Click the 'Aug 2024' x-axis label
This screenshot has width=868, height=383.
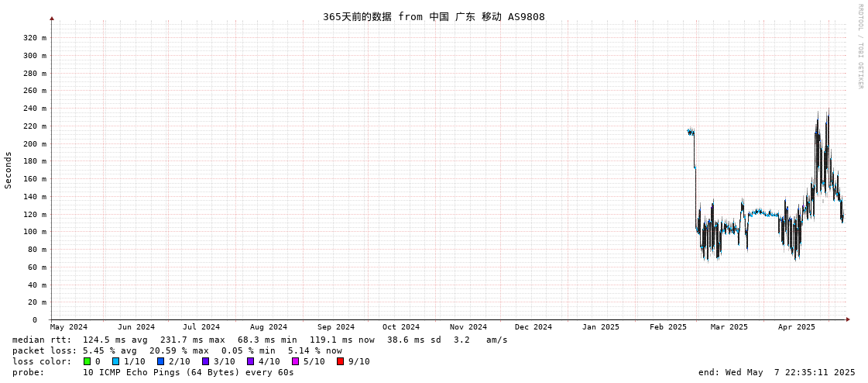(x=269, y=327)
